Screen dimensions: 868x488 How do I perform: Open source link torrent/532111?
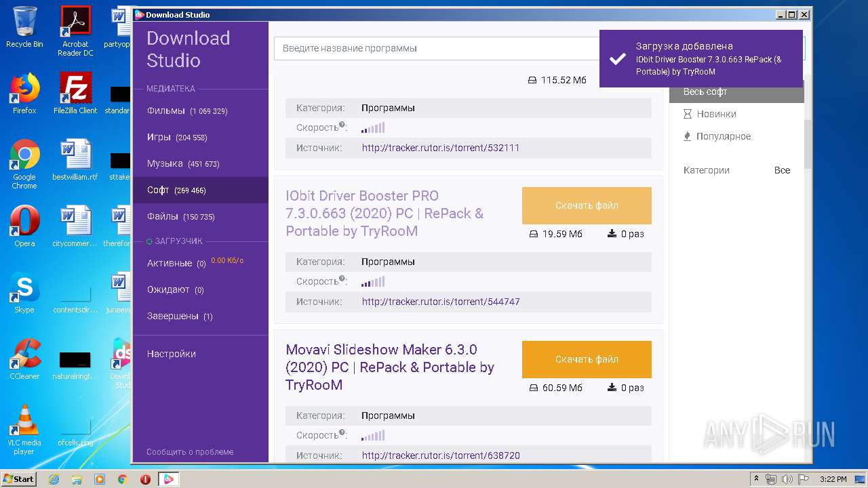pos(441,148)
